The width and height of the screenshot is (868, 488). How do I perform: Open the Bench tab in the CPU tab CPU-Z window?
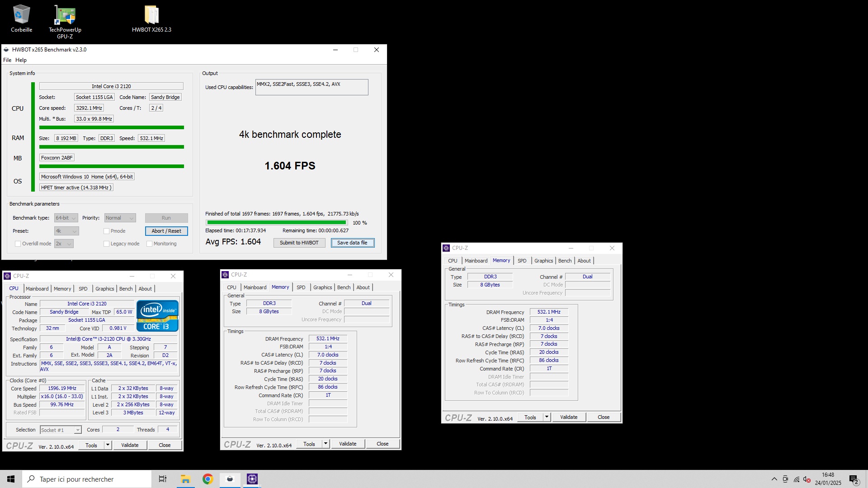coord(126,289)
